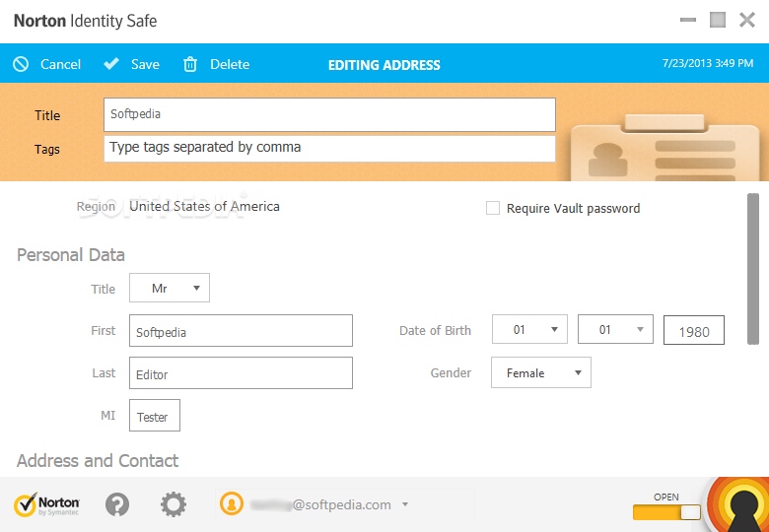The width and height of the screenshot is (769, 532).
Task: Toggle the OPEN vault switch
Action: [666, 512]
